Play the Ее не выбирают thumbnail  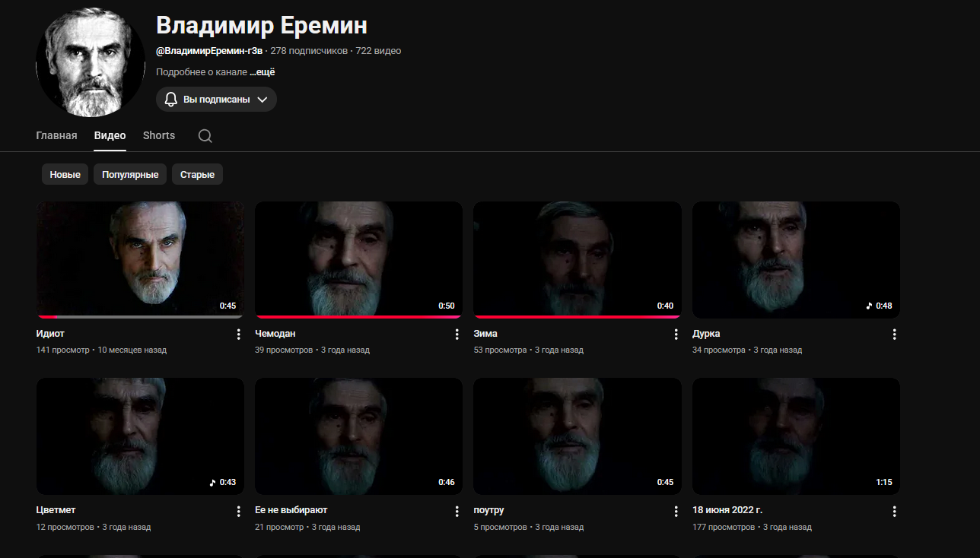358,436
